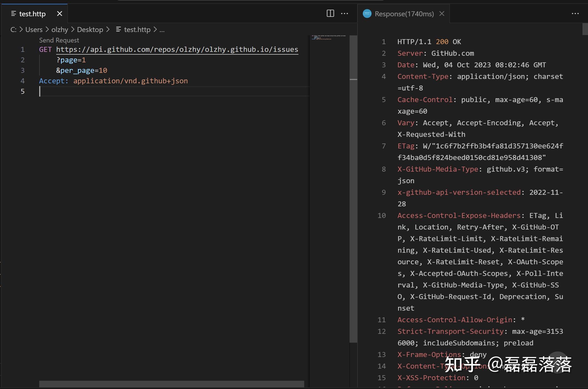
Task: Click the Access-Control-Allow-Origin header line
Action: click(461, 320)
